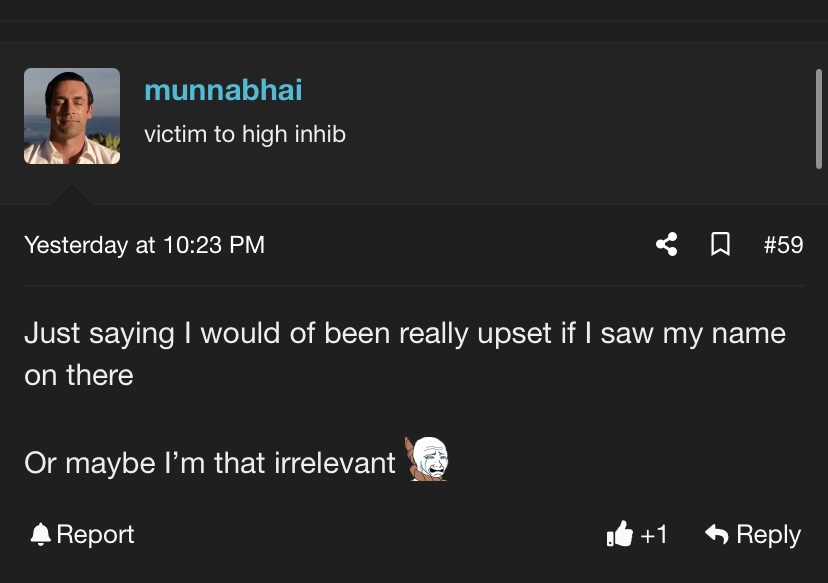Click the divider line under the timestamp
828x583 pixels.
coord(414,286)
